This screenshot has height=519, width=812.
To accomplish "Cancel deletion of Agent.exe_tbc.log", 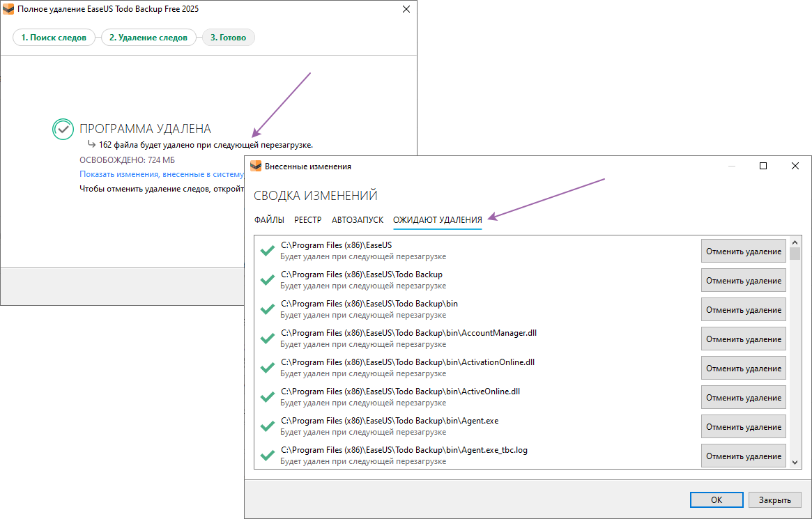I will pos(743,456).
